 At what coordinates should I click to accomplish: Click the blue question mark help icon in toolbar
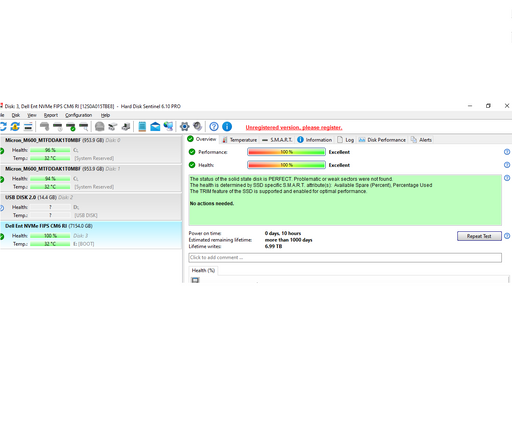(214, 127)
